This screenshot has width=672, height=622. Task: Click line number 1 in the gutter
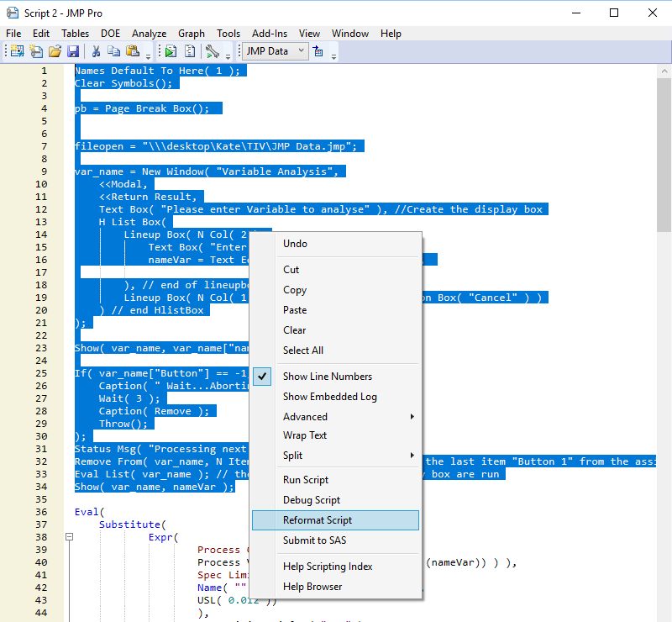(45, 71)
